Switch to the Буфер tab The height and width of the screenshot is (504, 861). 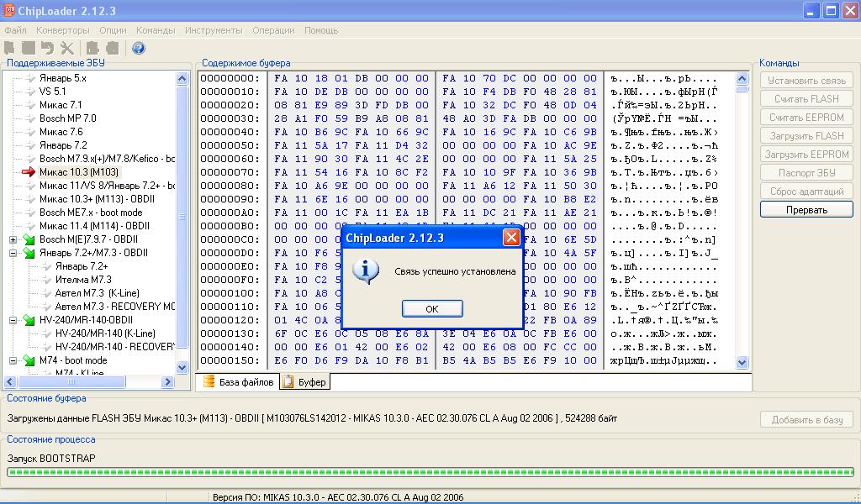click(305, 382)
